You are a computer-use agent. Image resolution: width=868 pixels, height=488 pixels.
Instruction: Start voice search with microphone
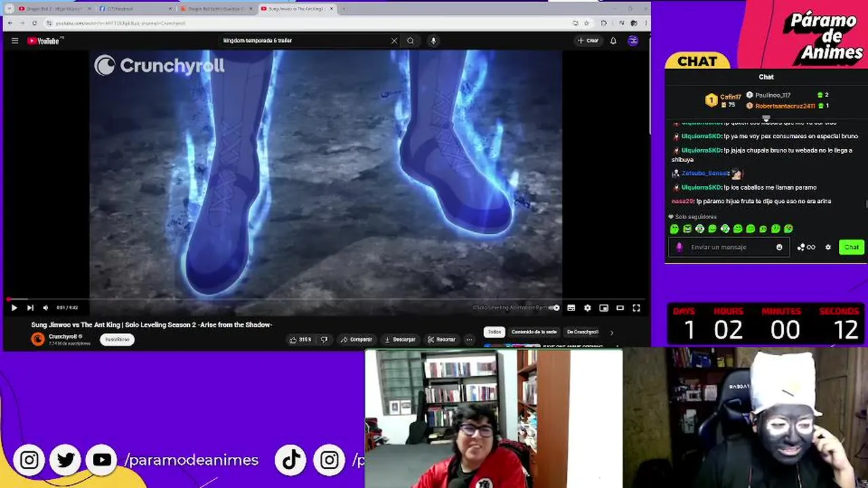433,41
